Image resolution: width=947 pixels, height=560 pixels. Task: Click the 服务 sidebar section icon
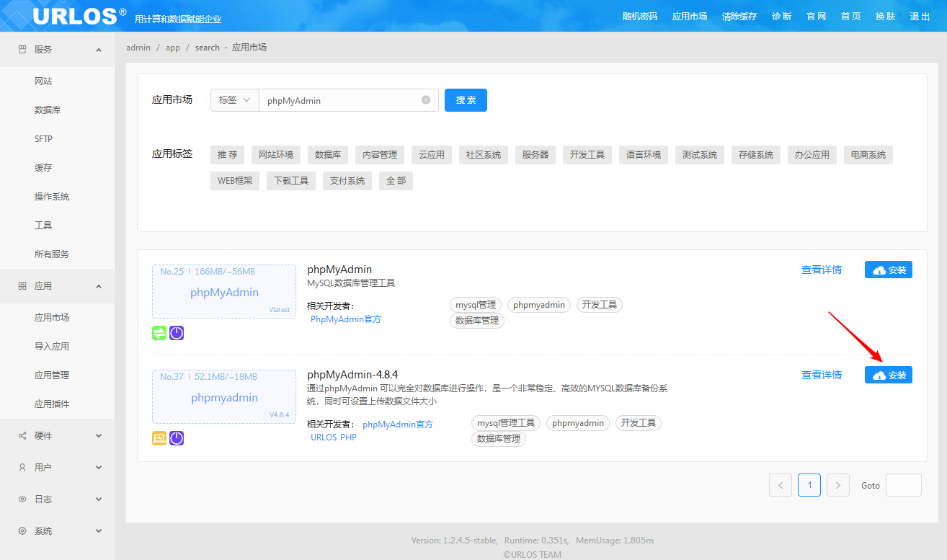[22, 50]
